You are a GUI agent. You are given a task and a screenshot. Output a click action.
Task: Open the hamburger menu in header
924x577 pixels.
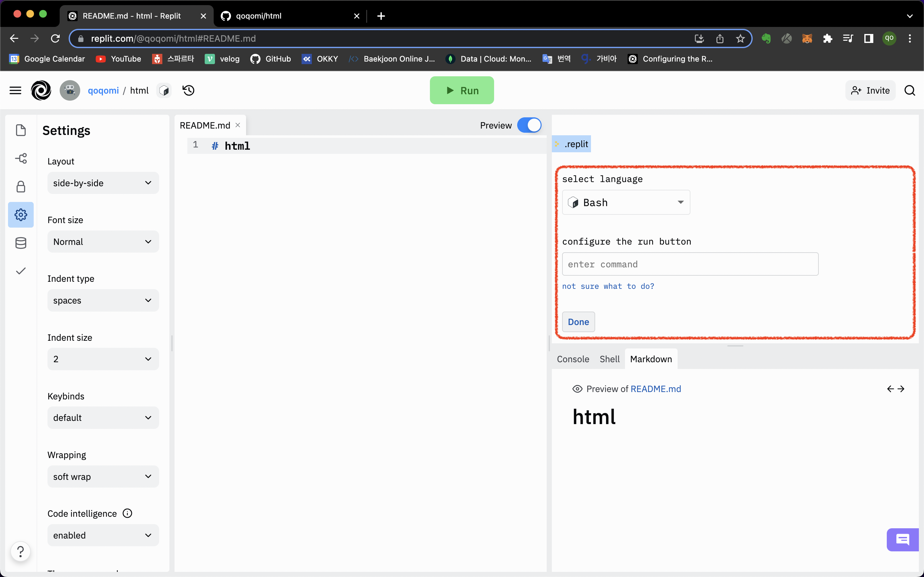[x=15, y=90]
